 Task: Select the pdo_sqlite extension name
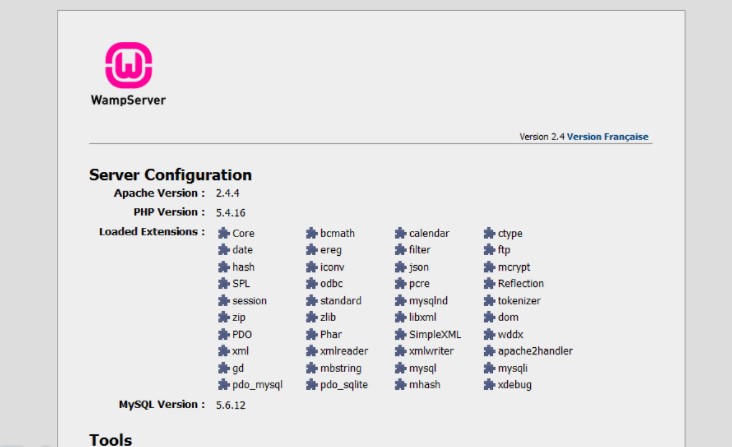pos(344,385)
